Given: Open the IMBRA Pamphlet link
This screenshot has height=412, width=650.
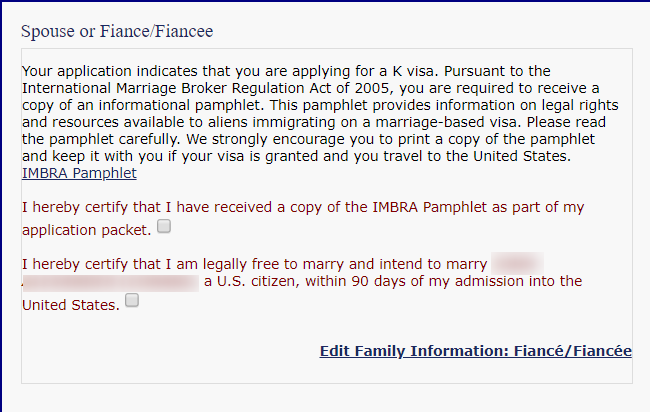Looking at the screenshot, I should point(79,173).
